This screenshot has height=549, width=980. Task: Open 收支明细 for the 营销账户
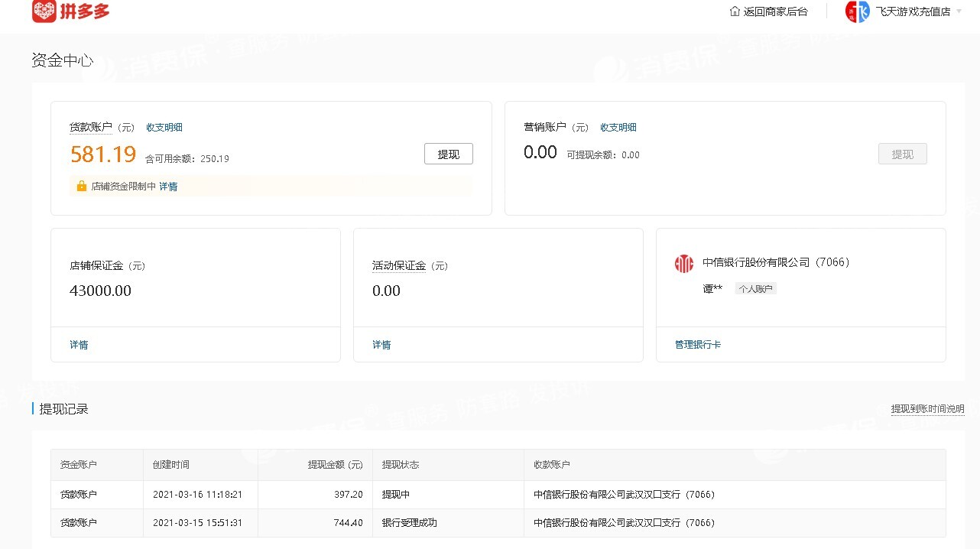[x=618, y=127]
